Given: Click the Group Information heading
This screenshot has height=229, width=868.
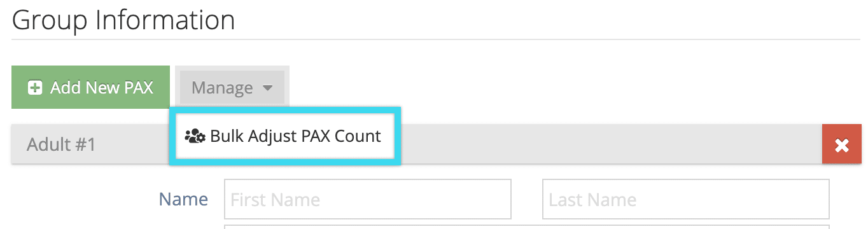Looking at the screenshot, I should tap(123, 20).
